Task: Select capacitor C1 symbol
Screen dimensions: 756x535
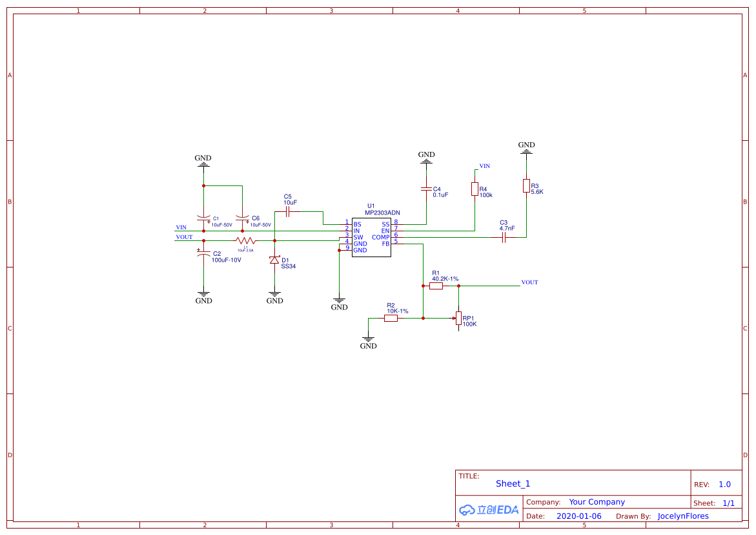Action: click(204, 220)
